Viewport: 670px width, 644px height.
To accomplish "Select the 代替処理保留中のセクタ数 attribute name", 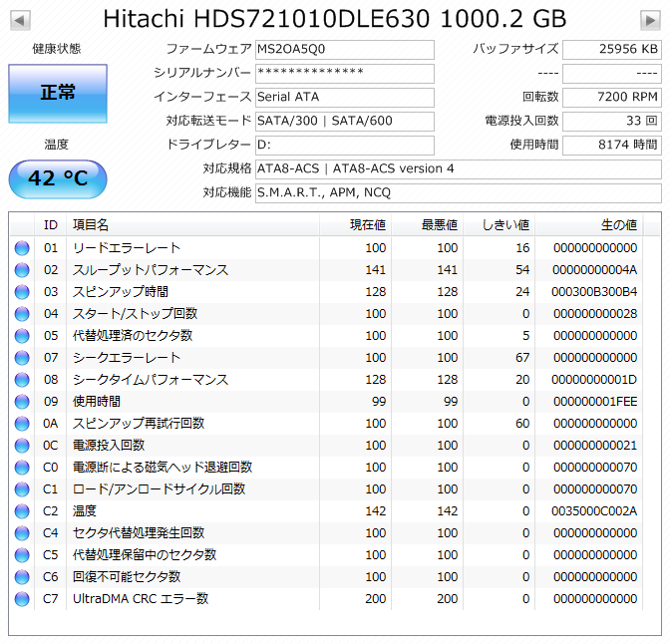I will (145, 555).
